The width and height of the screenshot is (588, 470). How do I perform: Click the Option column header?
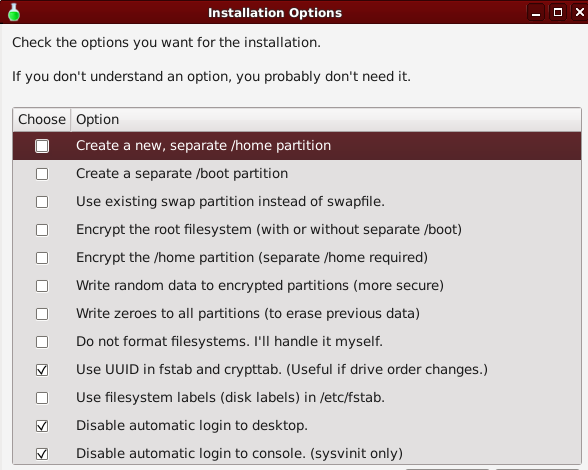click(326, 120)
